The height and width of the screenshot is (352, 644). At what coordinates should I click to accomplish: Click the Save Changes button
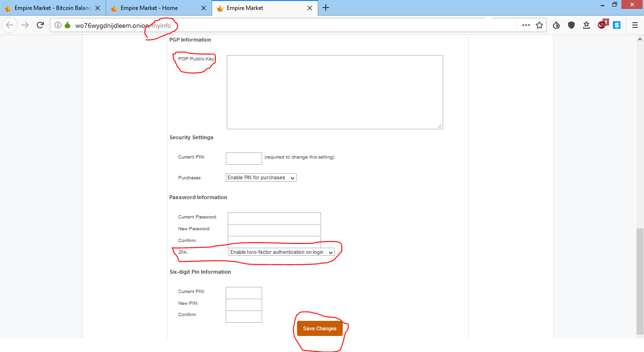[x=320, y=328]
